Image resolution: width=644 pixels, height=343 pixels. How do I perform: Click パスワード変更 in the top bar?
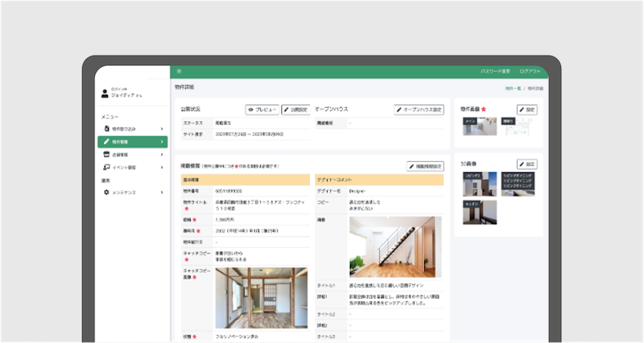coord(495,72)
